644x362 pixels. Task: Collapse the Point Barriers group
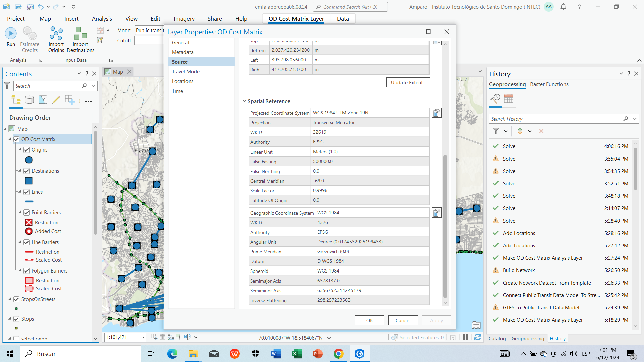(20, 212)
